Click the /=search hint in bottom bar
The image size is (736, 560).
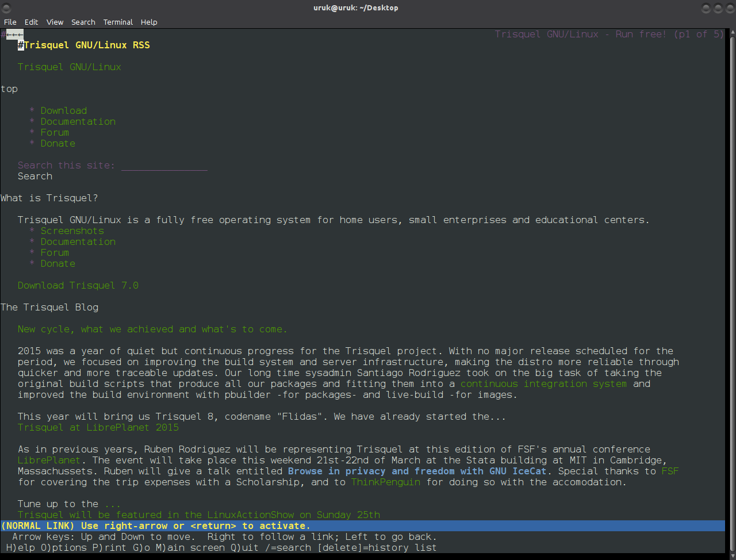tap(288, 547)
